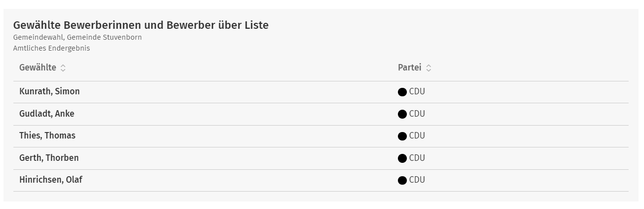Click the Amtliches Endergebnis text
The width and height of the screenshot is (644, 209).
pos(52,48)
